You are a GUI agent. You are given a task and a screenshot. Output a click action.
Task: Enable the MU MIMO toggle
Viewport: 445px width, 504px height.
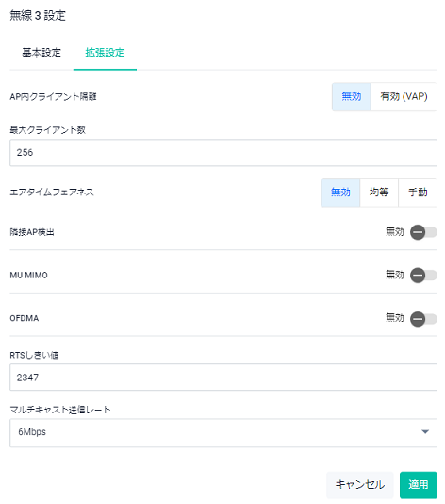(x=423, y=276)
